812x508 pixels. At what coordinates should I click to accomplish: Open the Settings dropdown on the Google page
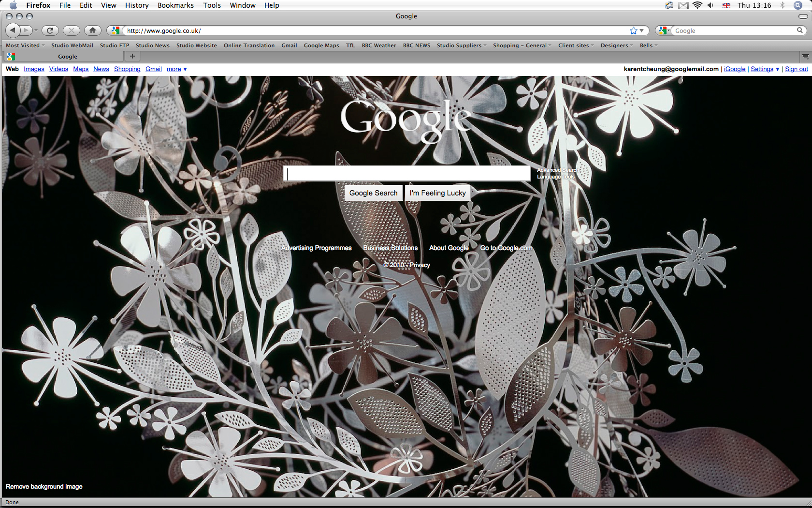(x=765, y=69)
